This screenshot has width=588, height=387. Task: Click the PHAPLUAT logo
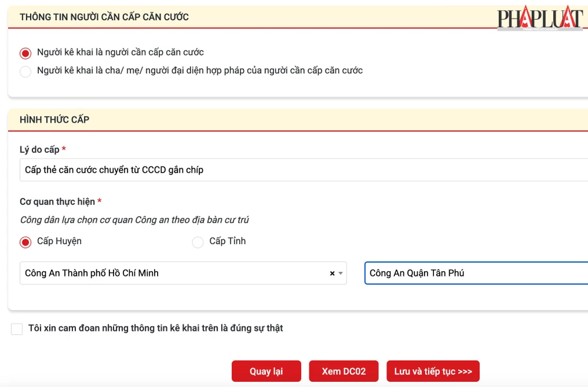(x=539, y=18)
